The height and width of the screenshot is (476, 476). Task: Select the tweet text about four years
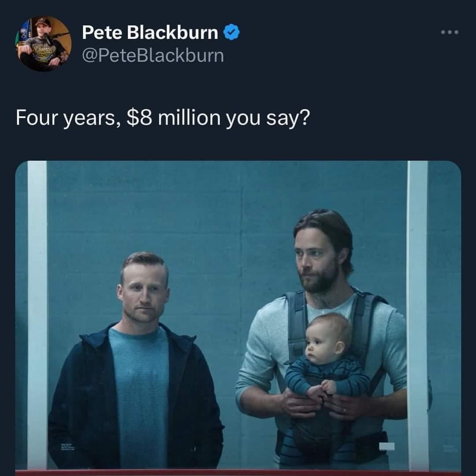[163, 118]
